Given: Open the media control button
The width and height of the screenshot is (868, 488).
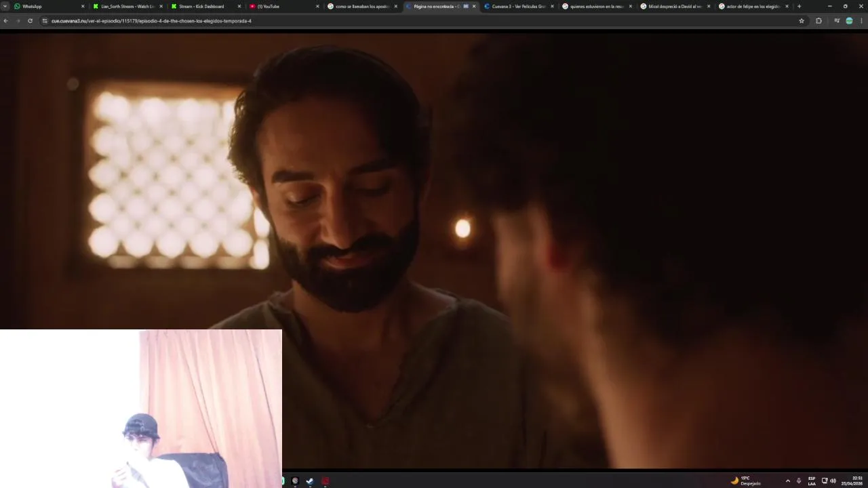Looking at the screenshot, I should coord(837,21).
